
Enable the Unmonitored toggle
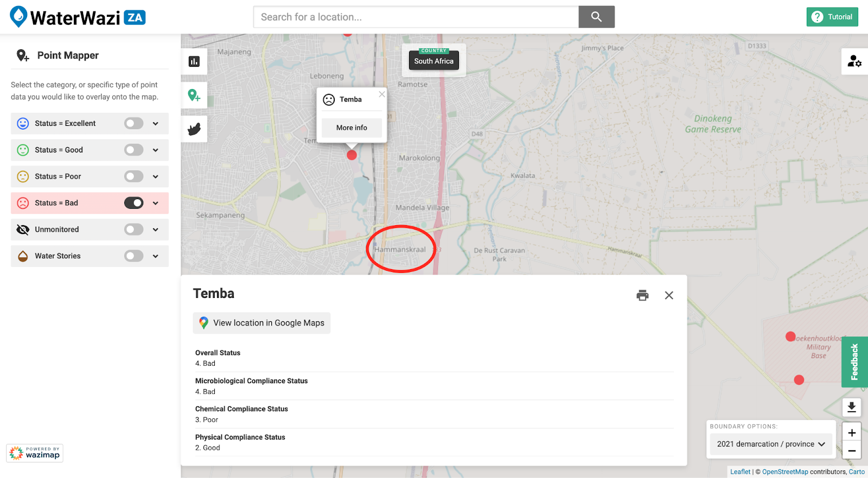point(133,230)
